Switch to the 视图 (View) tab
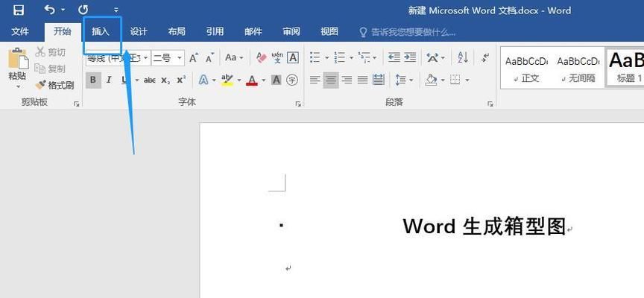Image resolution: width=644 pixels, height=298 pixels. pyautogui.click(x=329, y=32)
